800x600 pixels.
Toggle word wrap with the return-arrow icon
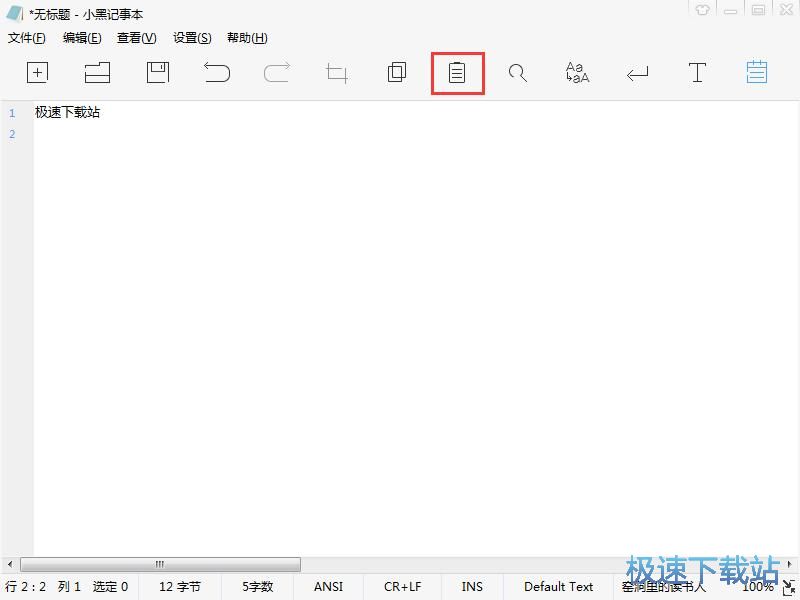tap(637, 73)
